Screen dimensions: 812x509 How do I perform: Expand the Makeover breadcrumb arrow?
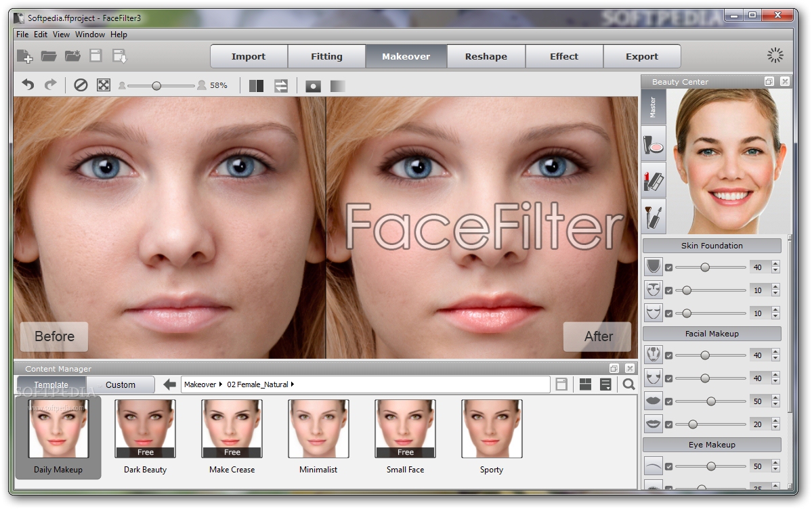pyautogui.click(x=221, y=384)
